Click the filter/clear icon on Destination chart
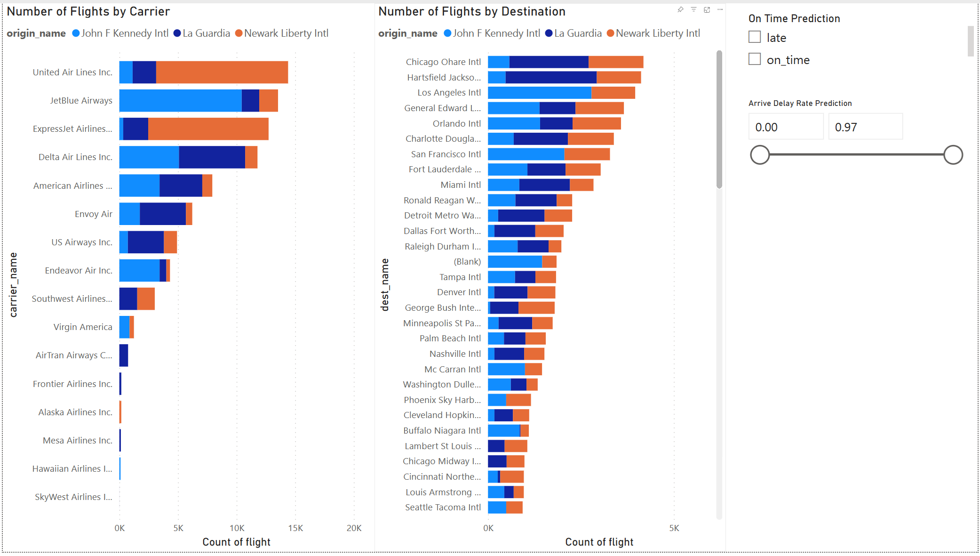 tap(694, 9)
